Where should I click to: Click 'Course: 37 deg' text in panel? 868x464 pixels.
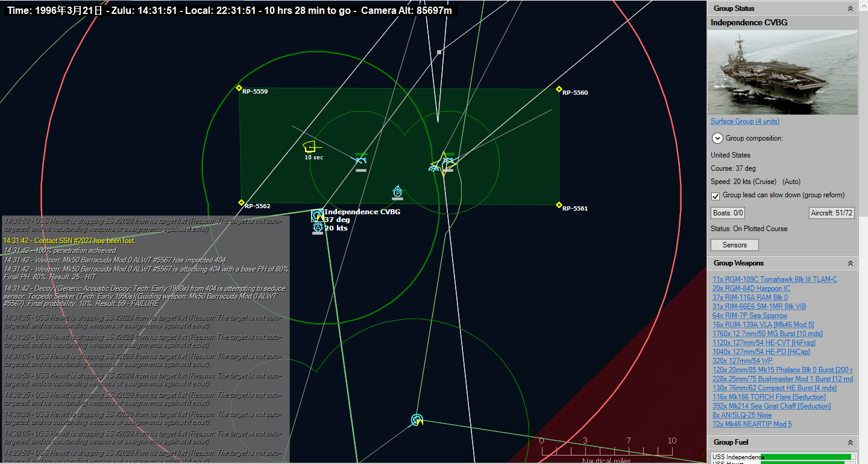coord(733,168)
